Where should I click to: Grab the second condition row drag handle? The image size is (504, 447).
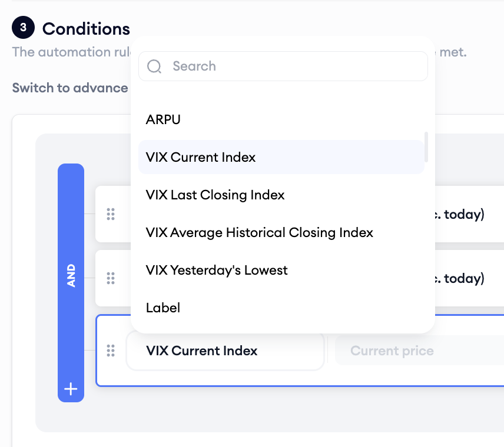(111, 278)
